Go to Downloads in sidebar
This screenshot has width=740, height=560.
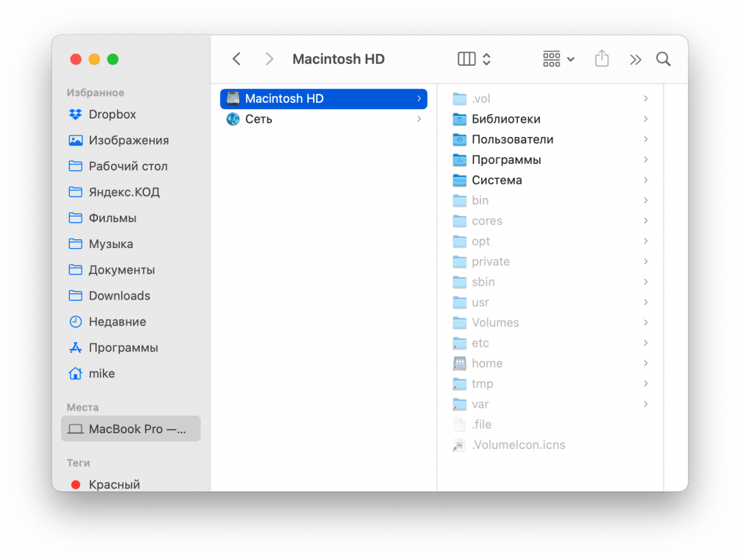119,296
